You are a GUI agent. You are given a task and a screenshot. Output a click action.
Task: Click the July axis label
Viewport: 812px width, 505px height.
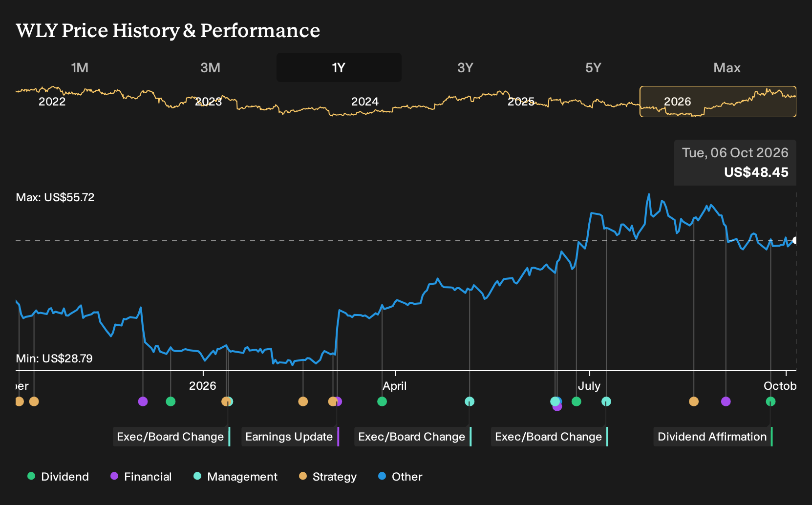[589, 386]
